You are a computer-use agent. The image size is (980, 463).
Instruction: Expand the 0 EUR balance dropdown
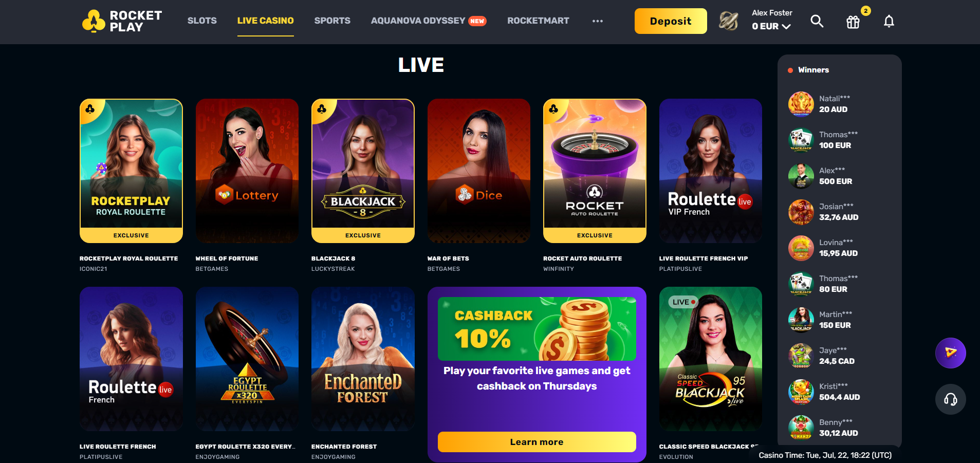pos(771,26)
